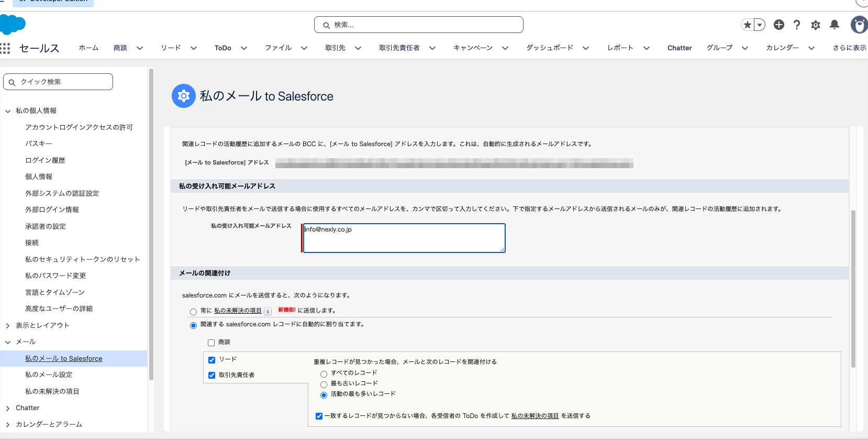
Task: Open the 商談 tab dropdown chevron
Action: click(x=140, y=48)
